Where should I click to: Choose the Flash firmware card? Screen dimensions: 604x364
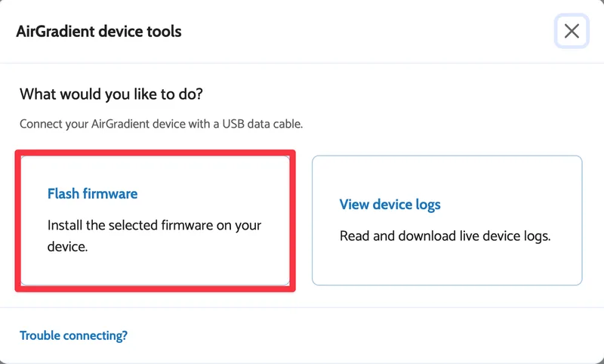(x=155, y=221)
